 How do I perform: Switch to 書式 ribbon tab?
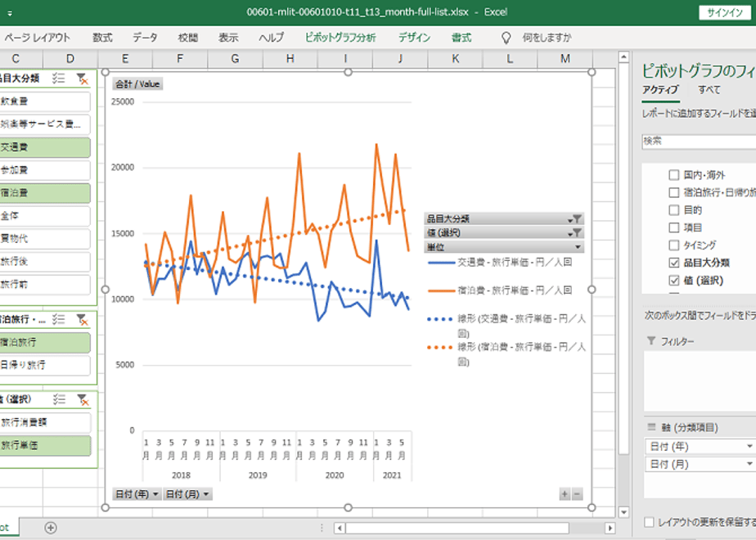[461, 38]
